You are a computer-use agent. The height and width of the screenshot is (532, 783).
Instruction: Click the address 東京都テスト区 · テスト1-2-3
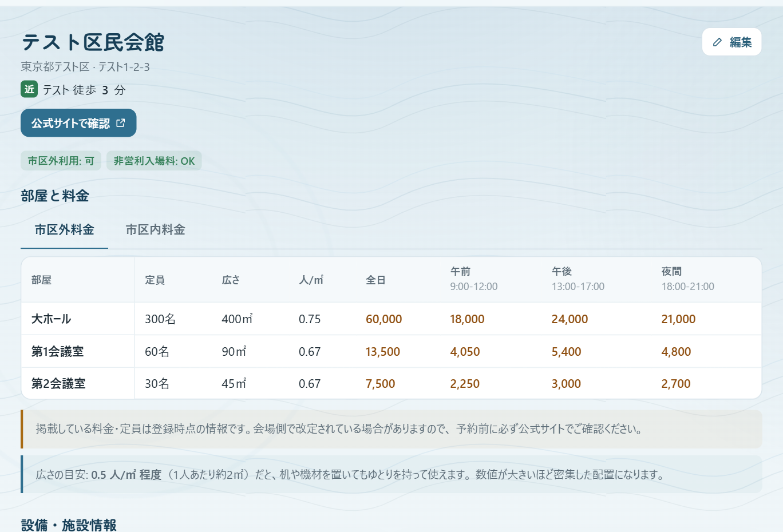[x=85, y=67]
